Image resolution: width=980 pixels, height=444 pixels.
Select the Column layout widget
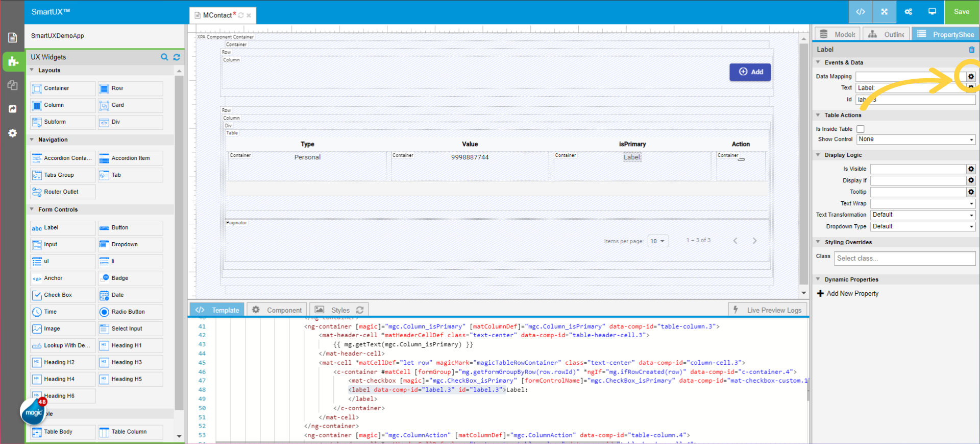click(x=63, y=105)
